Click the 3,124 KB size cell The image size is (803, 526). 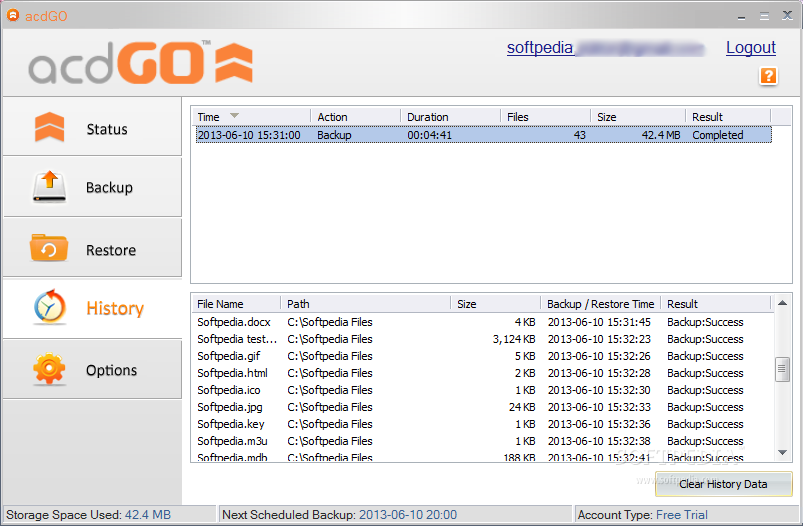pyautogui.click(x=514, y=339)
